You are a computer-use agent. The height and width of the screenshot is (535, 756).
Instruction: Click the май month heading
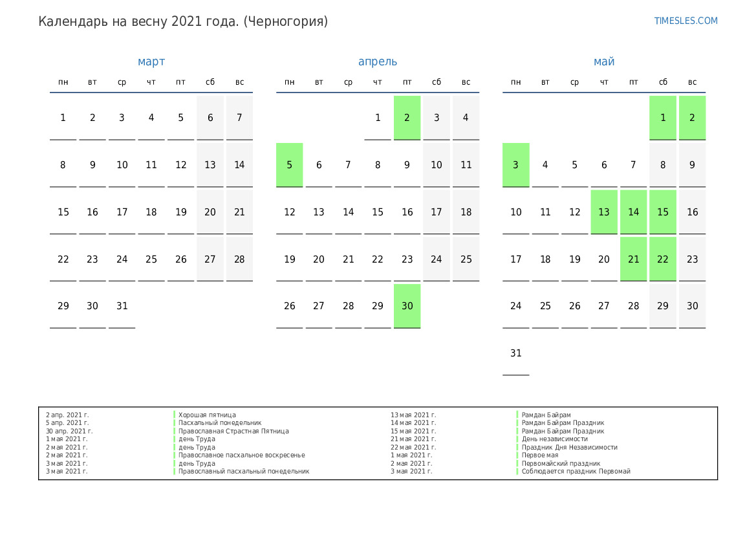pos(604,61)
